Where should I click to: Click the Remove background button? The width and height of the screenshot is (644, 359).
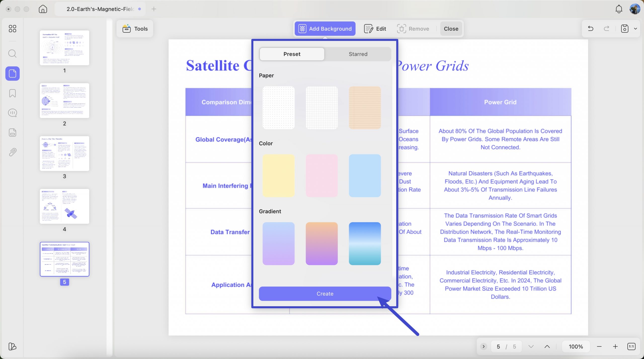tap(413, 29)
